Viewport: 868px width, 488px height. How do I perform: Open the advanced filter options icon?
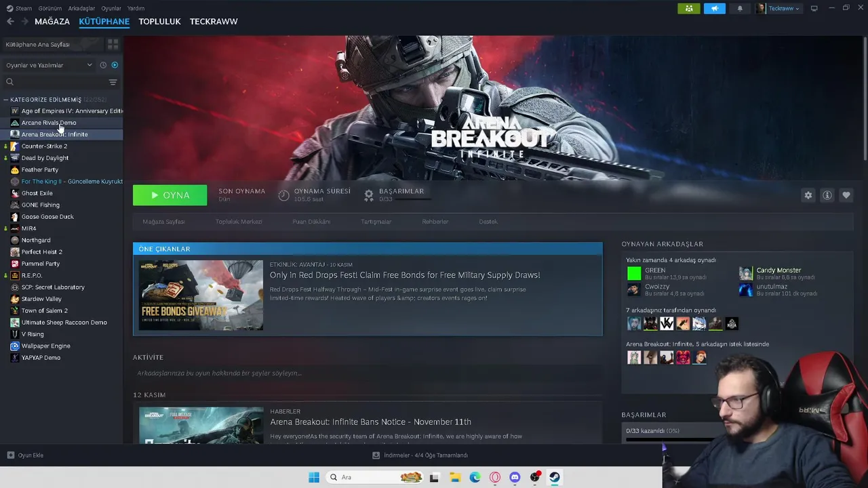pyautogui.click(x=113, y=82)
